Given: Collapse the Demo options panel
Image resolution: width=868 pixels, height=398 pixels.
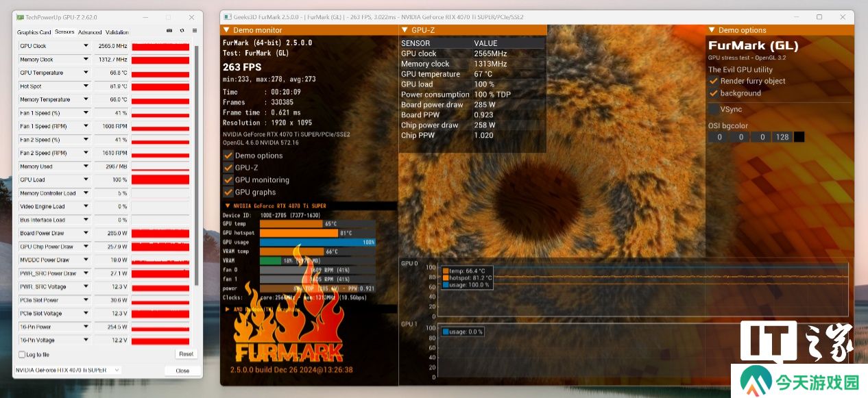Looking at the screenshot, I should pyautogui.click(x=712, y=30).
